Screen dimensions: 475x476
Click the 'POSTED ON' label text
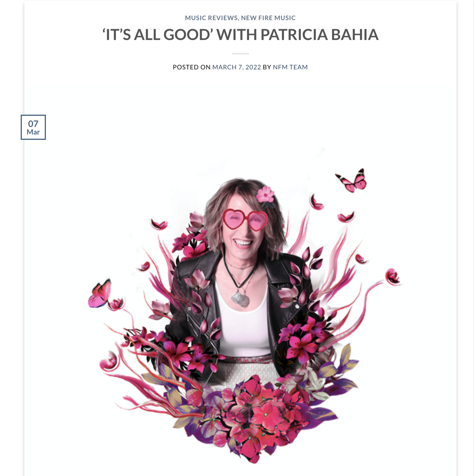(192, 67)
